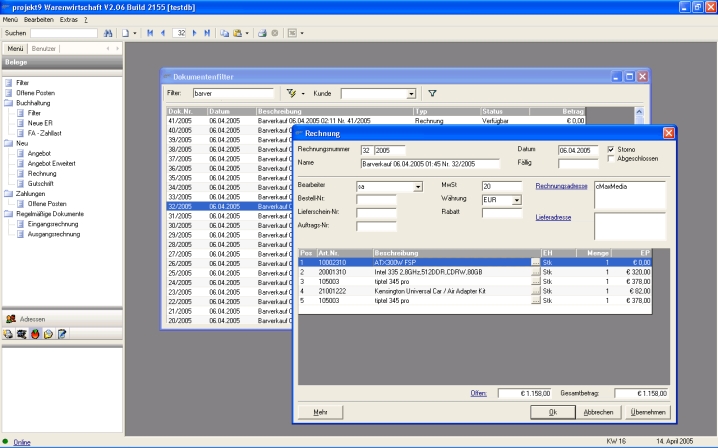718x448 pixels.
Task: Expand the Kunde dropdown in filter window
Action: 411,93
